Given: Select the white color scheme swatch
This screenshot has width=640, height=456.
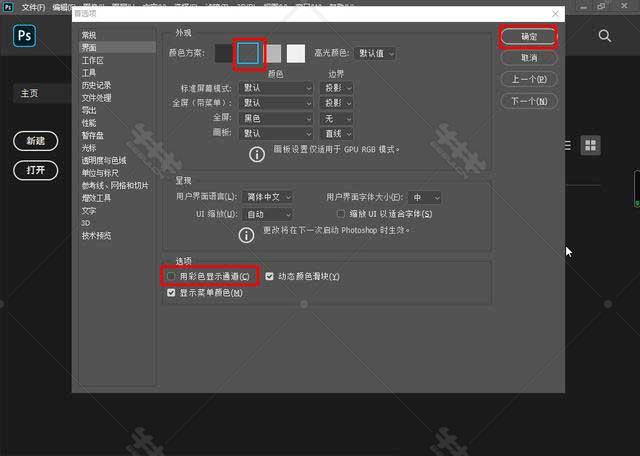Looking at the screenshot, I should [296, 53].
